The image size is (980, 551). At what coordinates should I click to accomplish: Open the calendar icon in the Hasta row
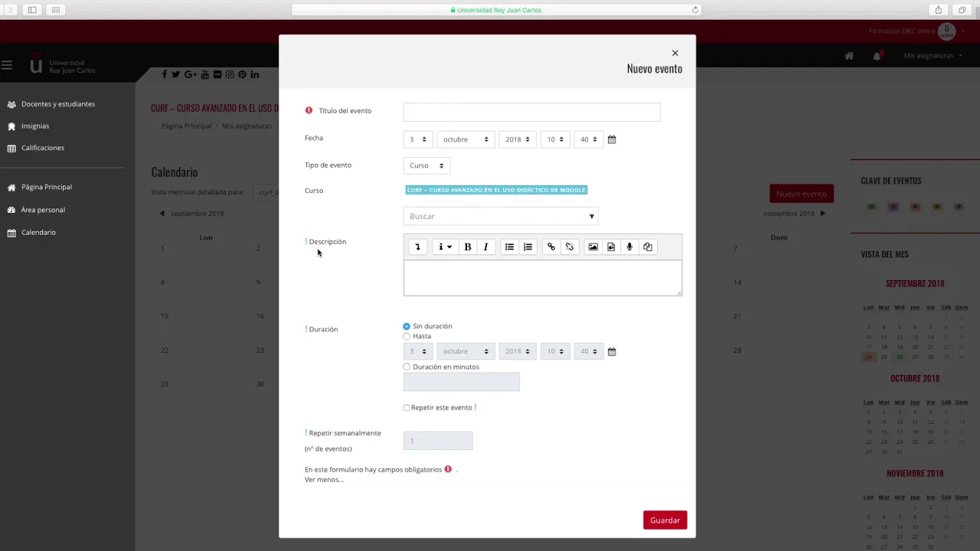tap(612, 351)
